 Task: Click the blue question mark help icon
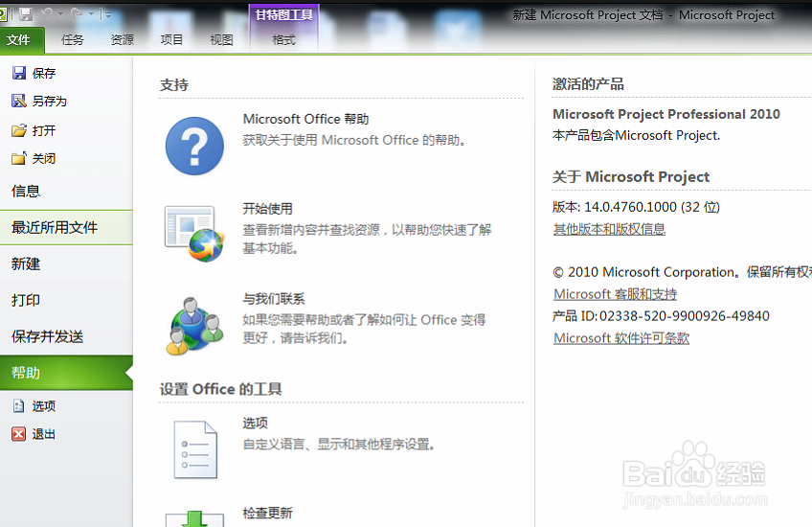coord(194,147)
